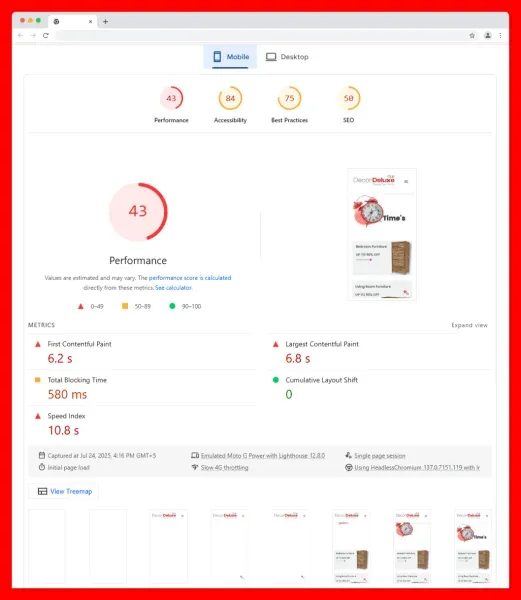The image size is (521, 600).
Task: Open 'performance score is calculated' link
Action: coord(190,278)
